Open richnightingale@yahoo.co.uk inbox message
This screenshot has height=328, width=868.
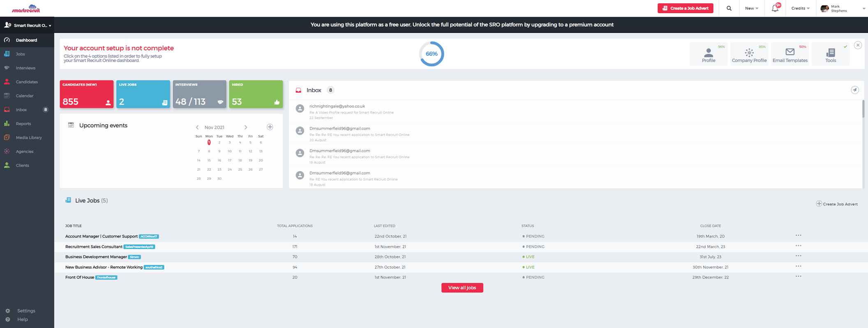(575, 111)
